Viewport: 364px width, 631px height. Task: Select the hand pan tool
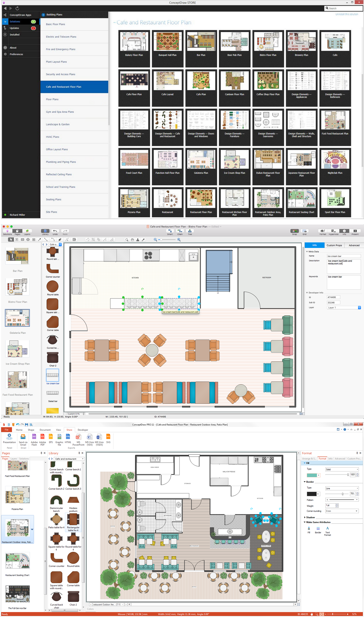[x=132, y=240]
